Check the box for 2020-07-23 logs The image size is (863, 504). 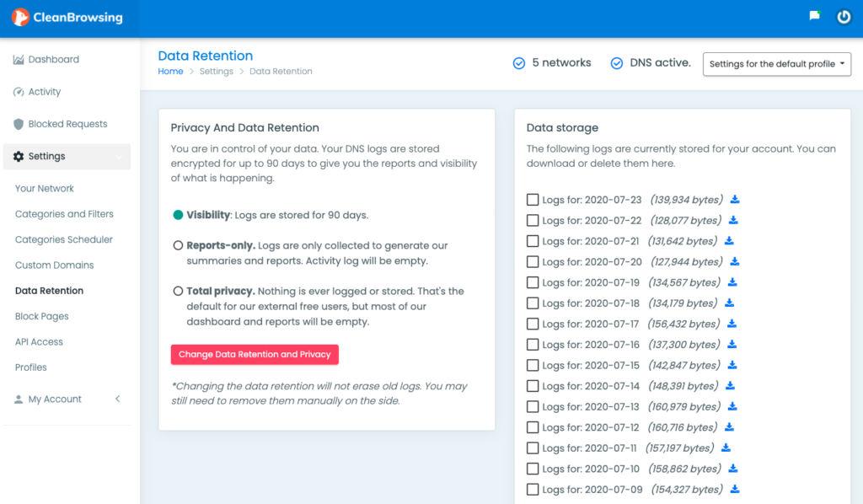pos(532,200)
